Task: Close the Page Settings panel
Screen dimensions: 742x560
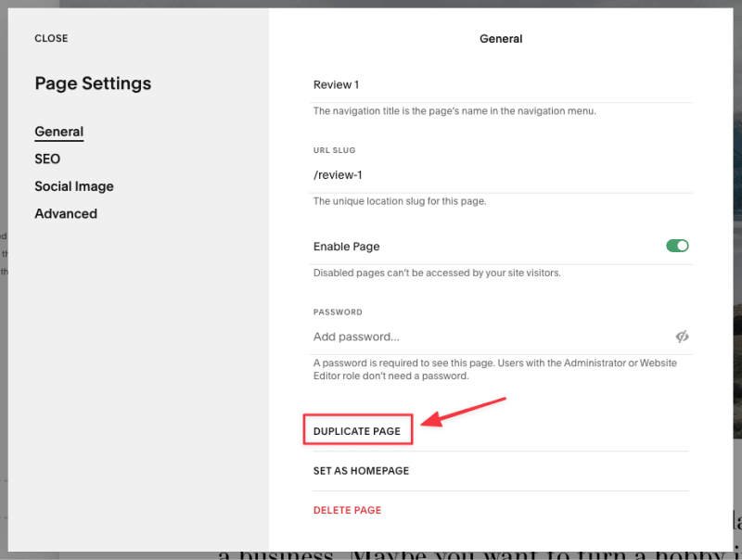Action: pyautogui.click(x=51, y=38)
